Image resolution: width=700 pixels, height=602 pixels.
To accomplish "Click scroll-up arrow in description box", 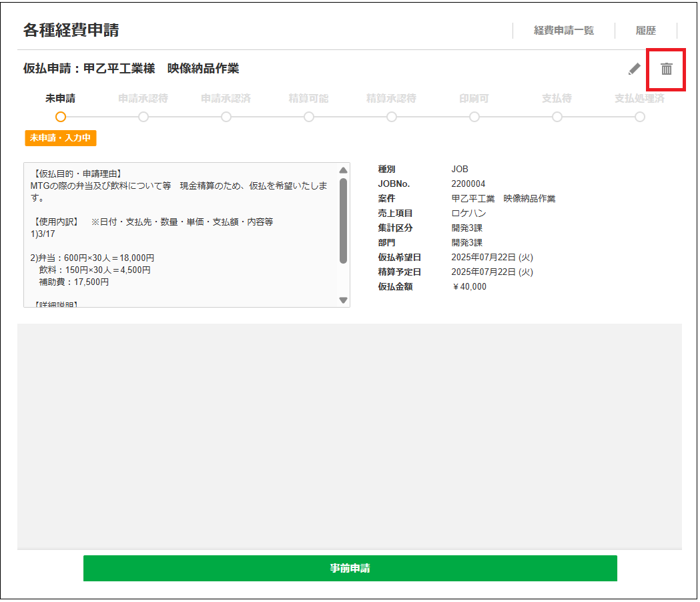I will (344, 170).
